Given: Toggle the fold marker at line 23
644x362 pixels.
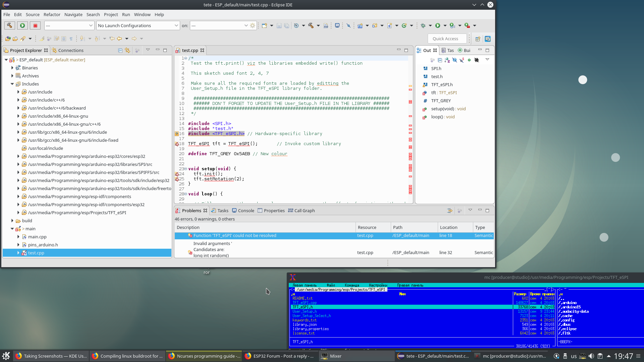Looking at the screenshot, I should pyautogui.click(x=185, y=169).
